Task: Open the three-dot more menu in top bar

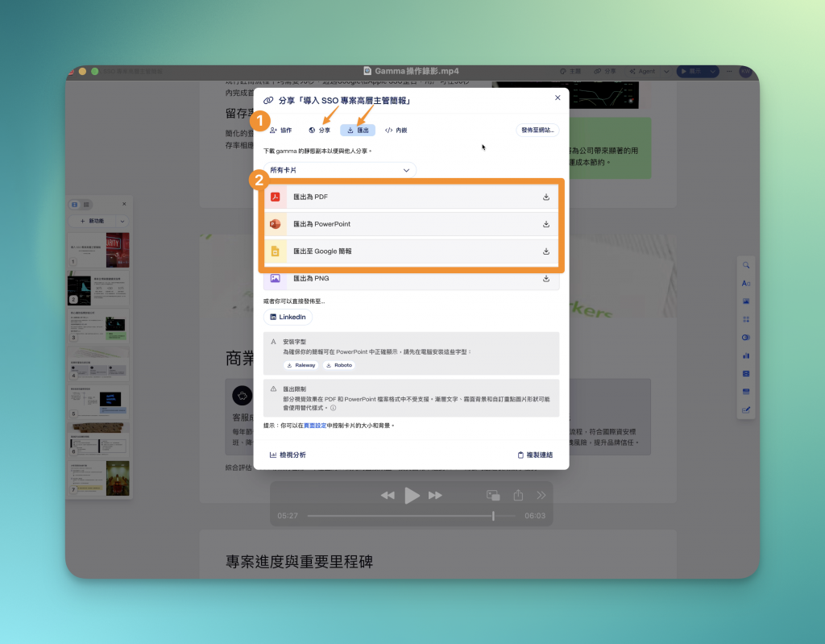Action: tap(729, 72)
